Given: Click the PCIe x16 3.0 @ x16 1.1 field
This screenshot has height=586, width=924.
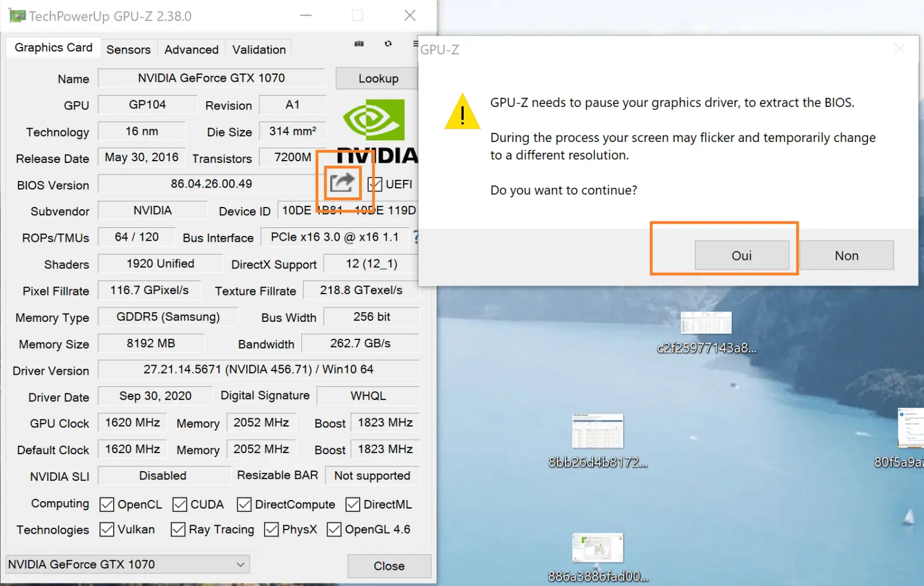Looking at the screenshot, I should pos(334,237).
